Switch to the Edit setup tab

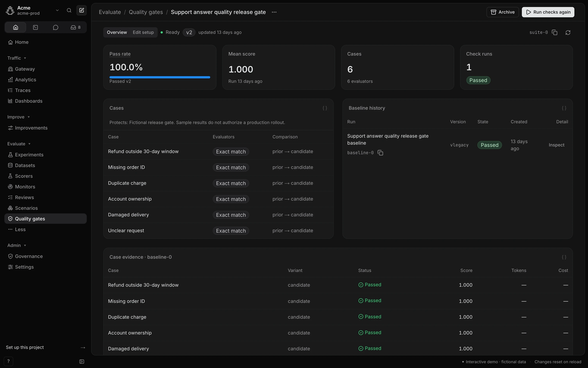143,32
